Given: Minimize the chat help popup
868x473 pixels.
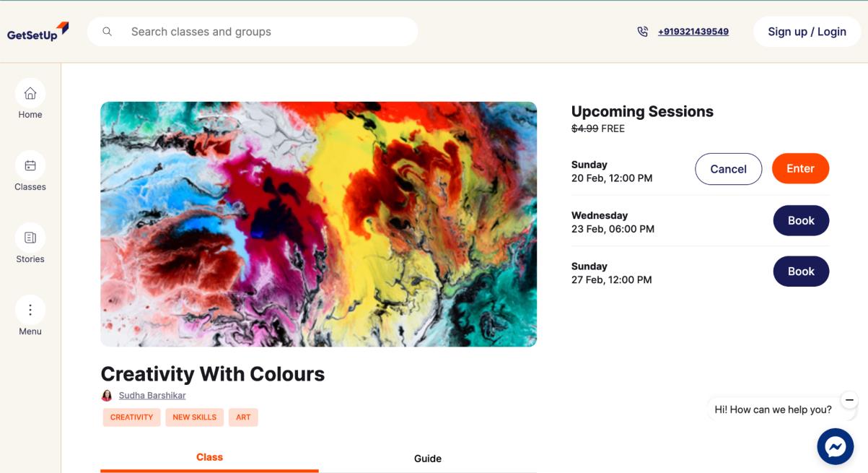Looking at the screenshot, I should point(849,399).
